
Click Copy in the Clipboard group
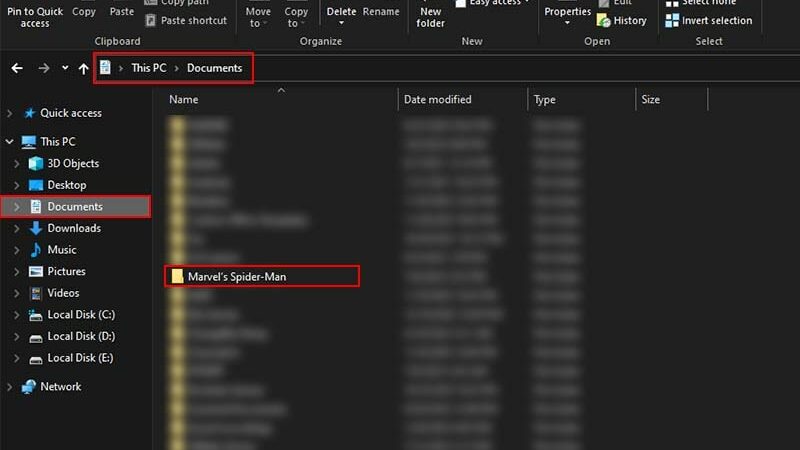(x=84, y=11)
